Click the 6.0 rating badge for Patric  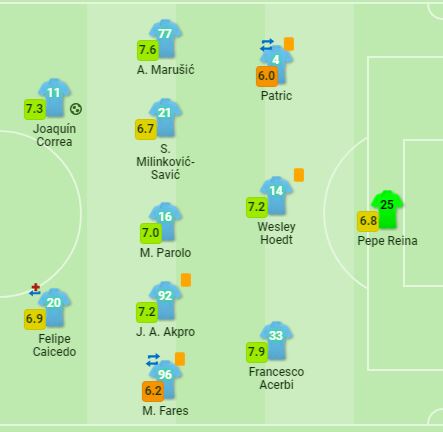(x=267, y=76)
